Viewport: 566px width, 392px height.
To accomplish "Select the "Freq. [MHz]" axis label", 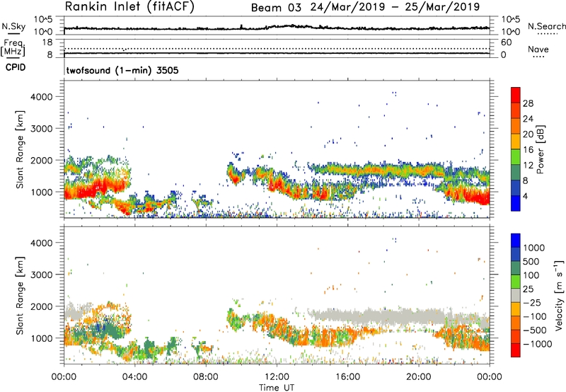I will coord(13,48).
